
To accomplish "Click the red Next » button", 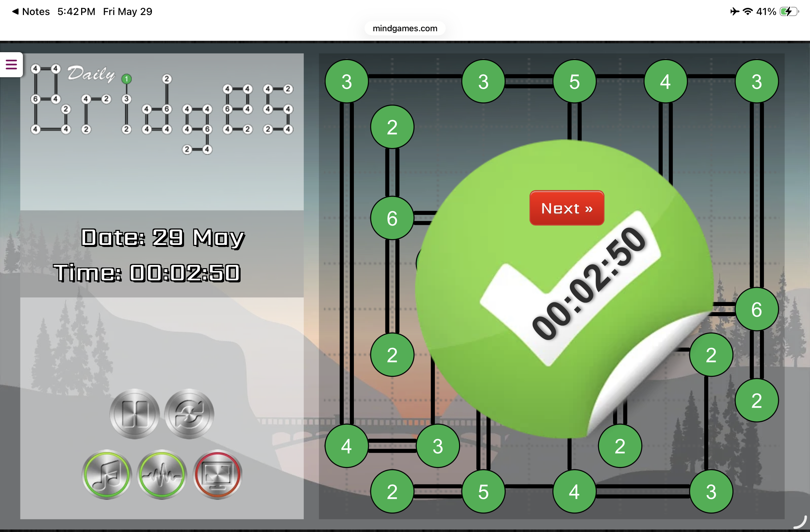I will tap(567, 208).
